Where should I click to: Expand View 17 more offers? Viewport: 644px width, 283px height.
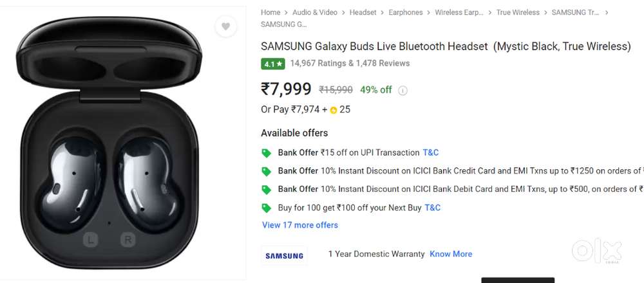pyautogui.click(x=300, y=225)
